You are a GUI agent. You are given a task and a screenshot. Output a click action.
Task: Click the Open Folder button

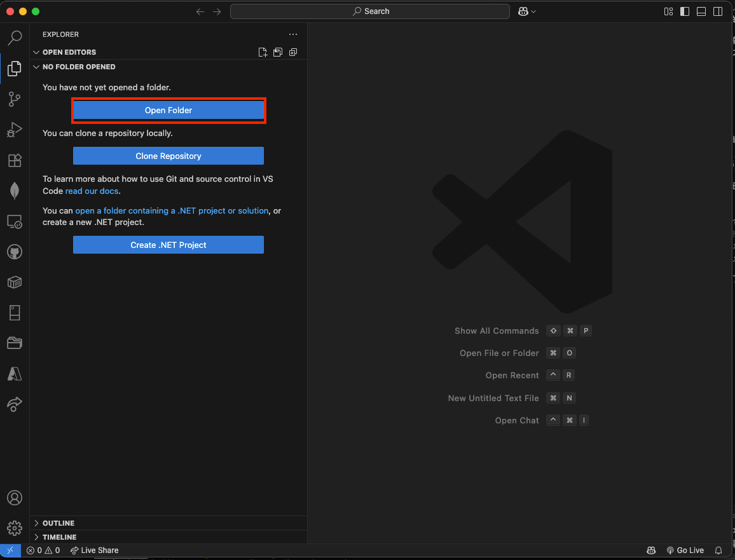pyautogui.click(x=168, y=110)
